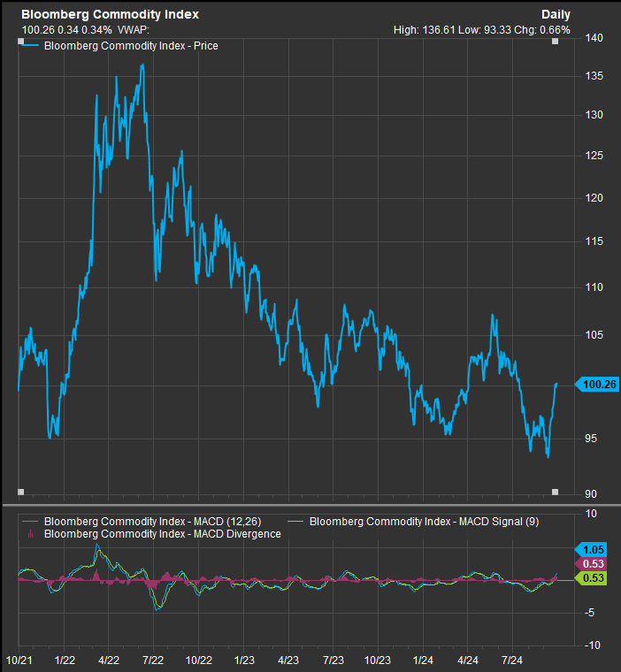Click the VWAP label in header
The image size is (621, 672).
pyautogui.click(x=134, y=30)
